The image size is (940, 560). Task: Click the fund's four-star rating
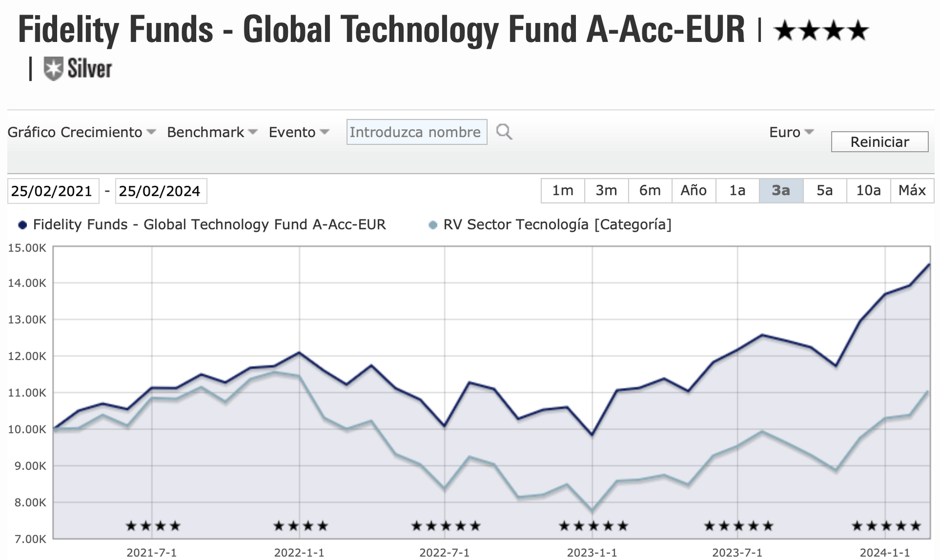821,31
